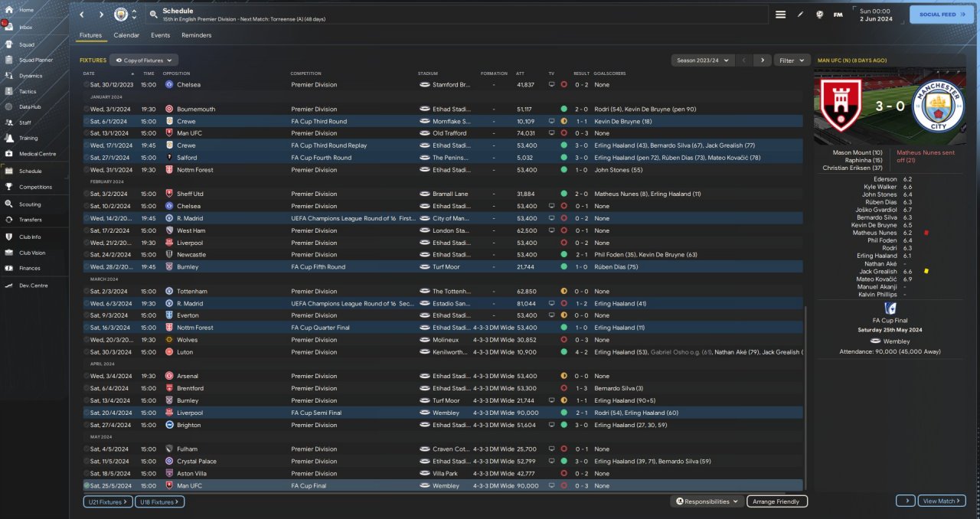Open the U21 Fixtures button
The height and width of the screenshot is (519, 980).
tap(107, 501)
